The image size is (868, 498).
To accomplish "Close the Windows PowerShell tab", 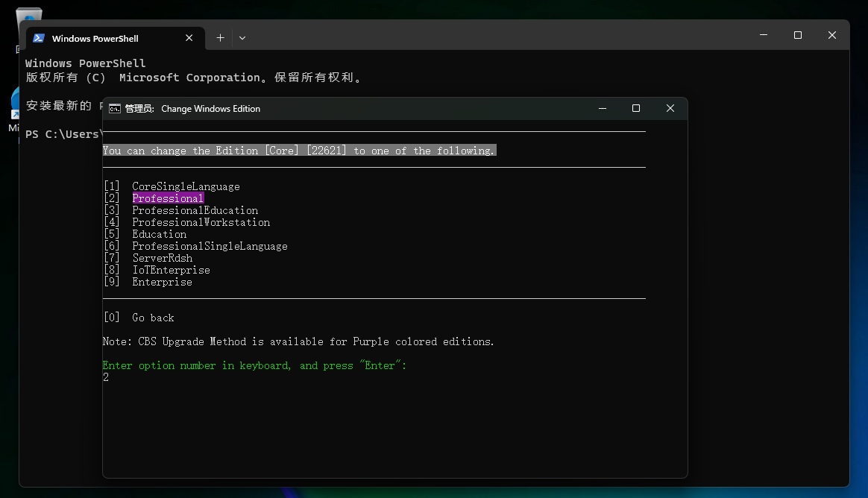I will click(x=189, y=38).
